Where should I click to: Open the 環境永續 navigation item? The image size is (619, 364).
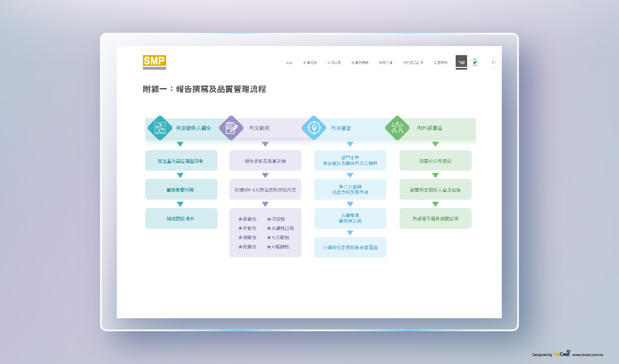click(386, 63)
